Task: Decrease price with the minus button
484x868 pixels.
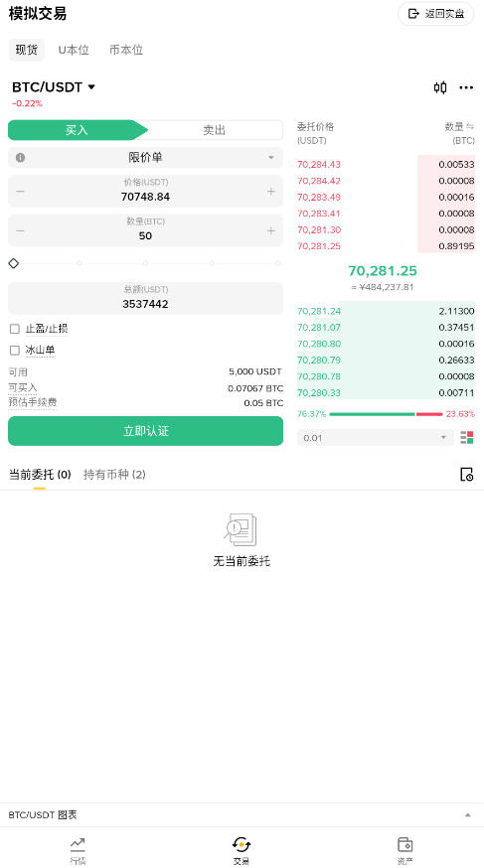Action: pos(20,192)
